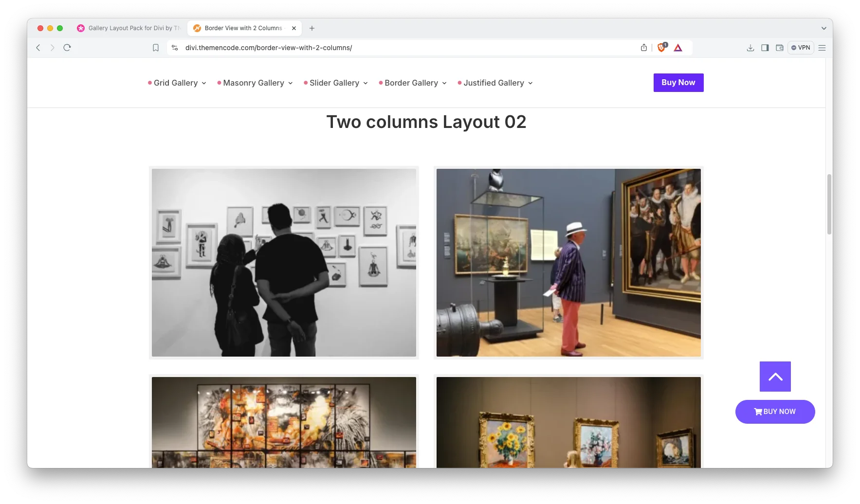
Task: Click the share page icon
Action: tap(644, 48)
